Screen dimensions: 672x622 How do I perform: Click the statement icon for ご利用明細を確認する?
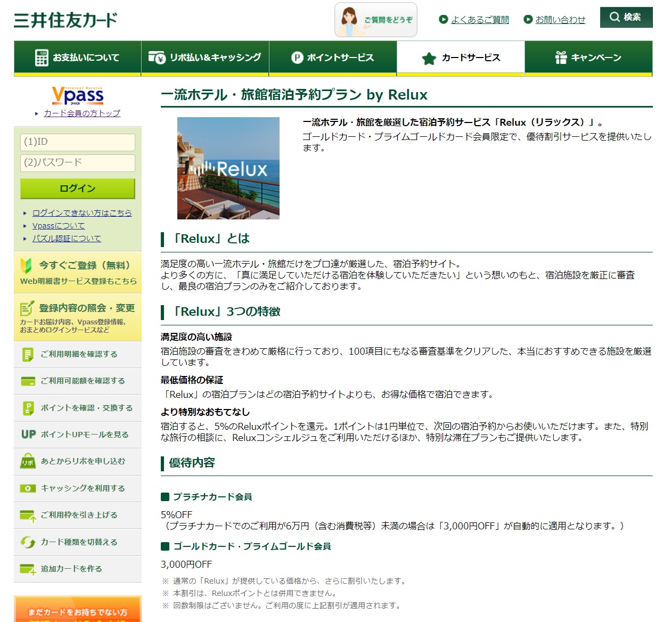[x=28, y=354]
